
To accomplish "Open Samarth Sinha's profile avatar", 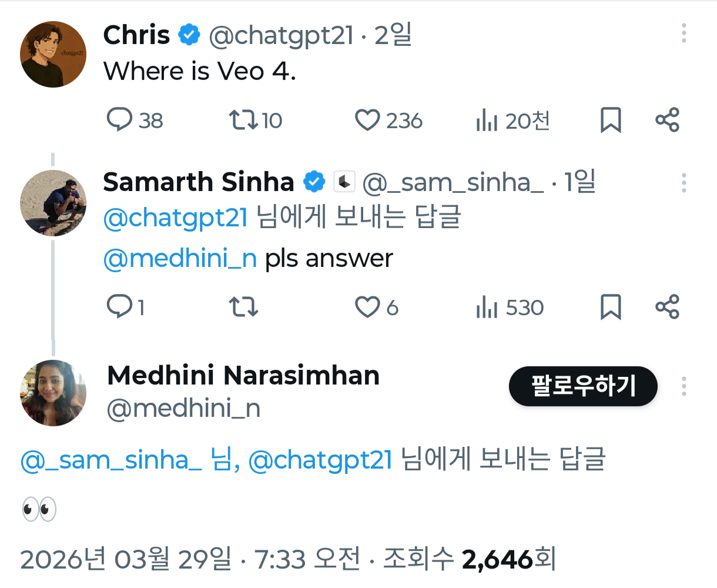I will coord(53,203).
